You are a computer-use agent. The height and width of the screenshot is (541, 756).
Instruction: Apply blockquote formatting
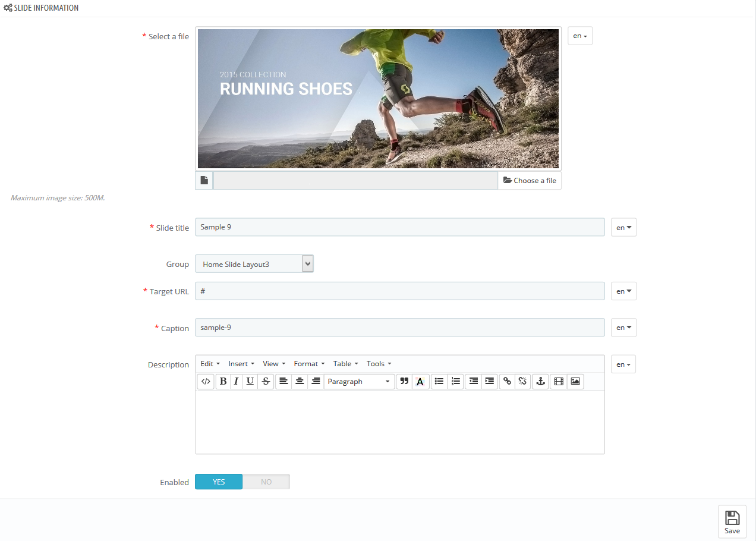tap(404, 382)
